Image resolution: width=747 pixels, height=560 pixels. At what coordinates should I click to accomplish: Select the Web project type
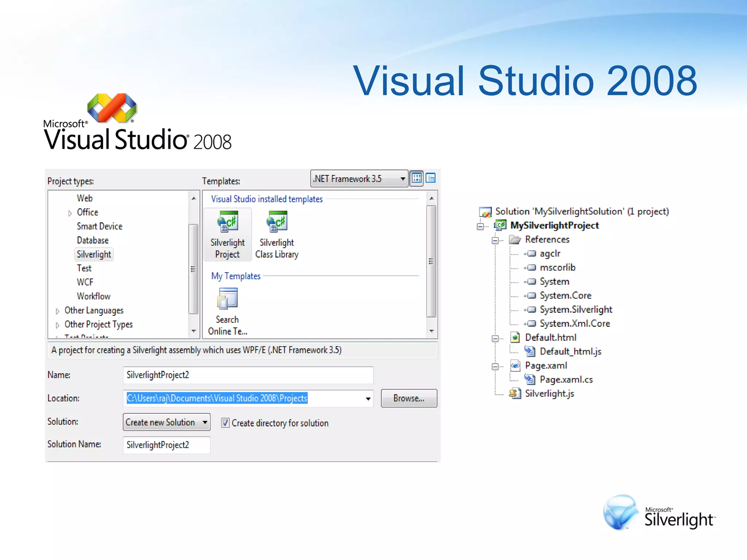[85, 198]
